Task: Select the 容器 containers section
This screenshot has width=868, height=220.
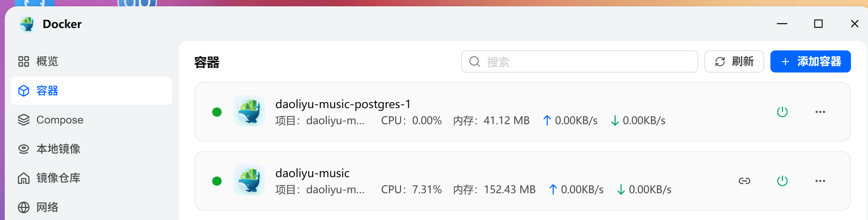Action: click(x=46, y=90)
